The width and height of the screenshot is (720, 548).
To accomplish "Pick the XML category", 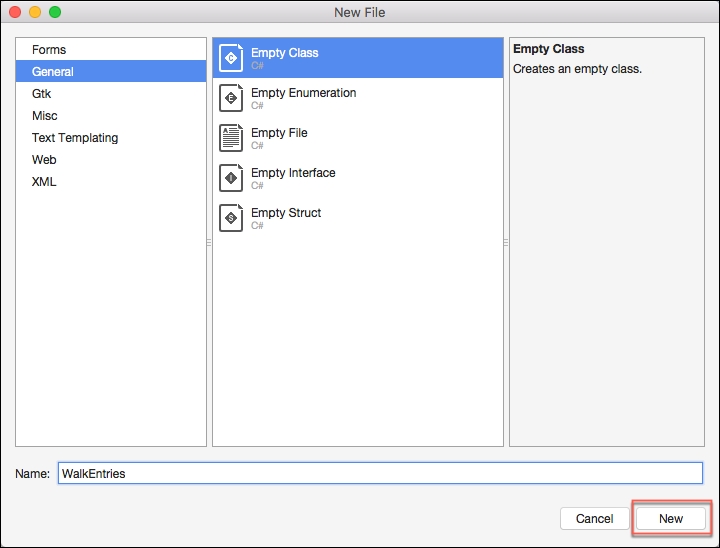I will click(x=44, y=182).
